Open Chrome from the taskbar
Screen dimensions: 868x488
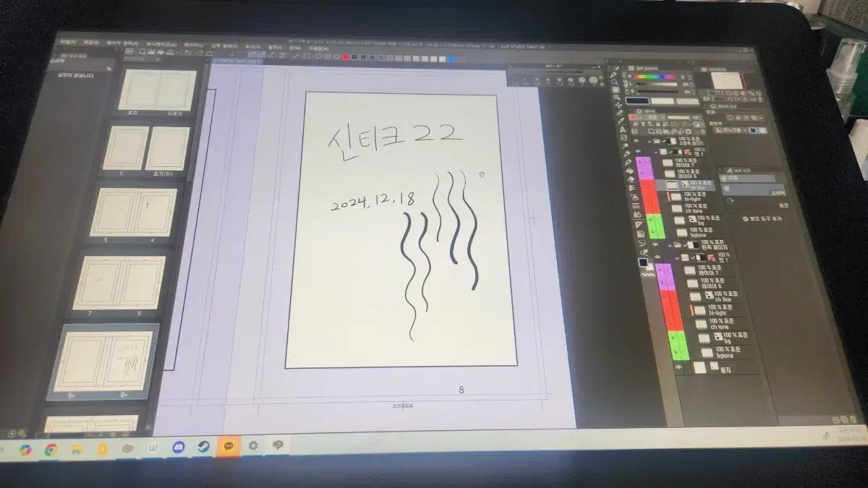click(x=51, y=450)
